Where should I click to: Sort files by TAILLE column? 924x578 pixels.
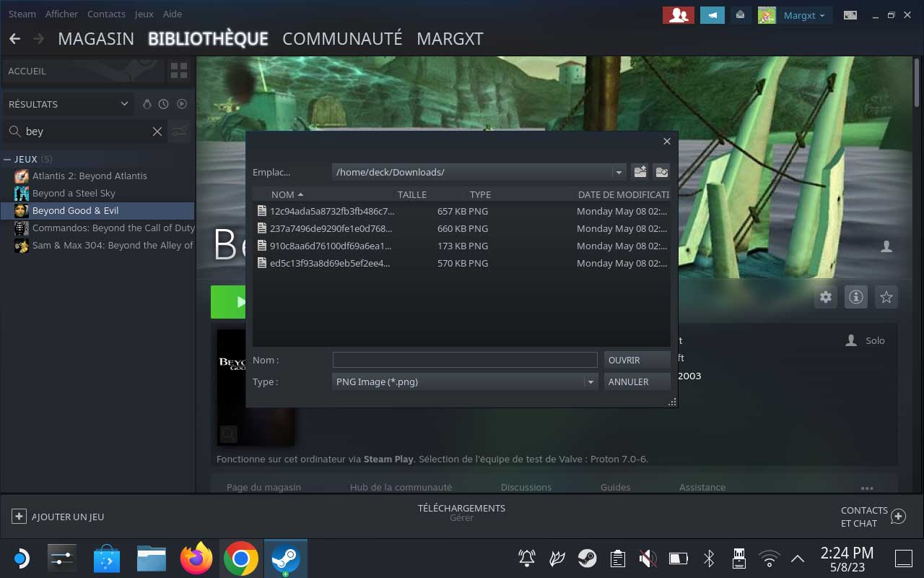click(412, 194)
